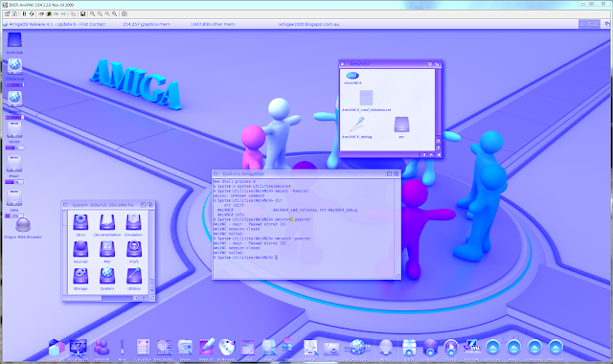Click the horizontal scrollbar in System window

[98, 298]
